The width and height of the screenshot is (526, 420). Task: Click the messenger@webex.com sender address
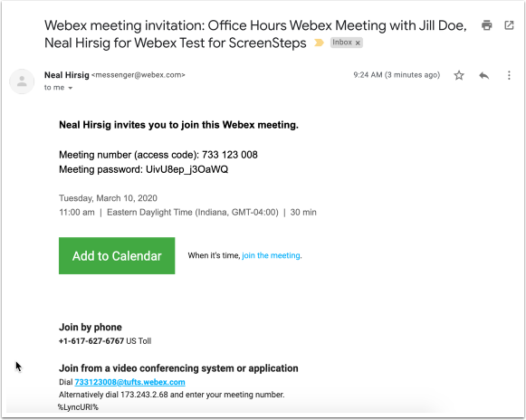(139, 75)
